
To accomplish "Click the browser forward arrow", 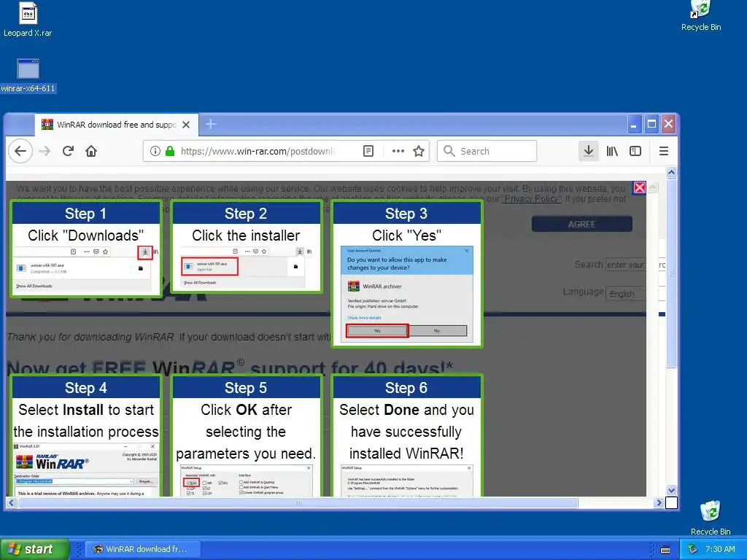I will 44,152.
